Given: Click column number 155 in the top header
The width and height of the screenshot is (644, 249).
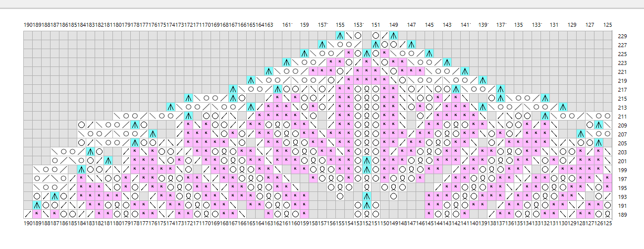Looking at the screenshot, I should [340, 25].
